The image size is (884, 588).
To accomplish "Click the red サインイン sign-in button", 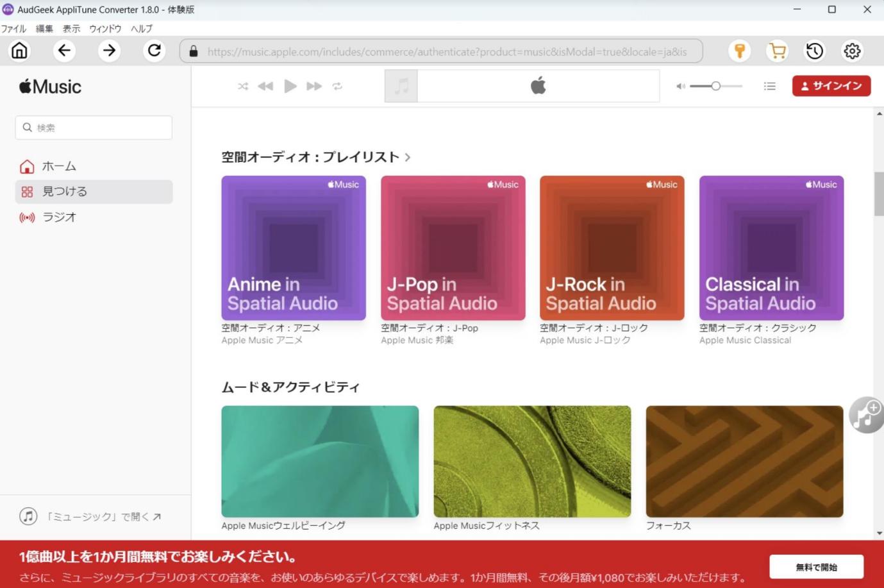I will [x=831, y=86].
